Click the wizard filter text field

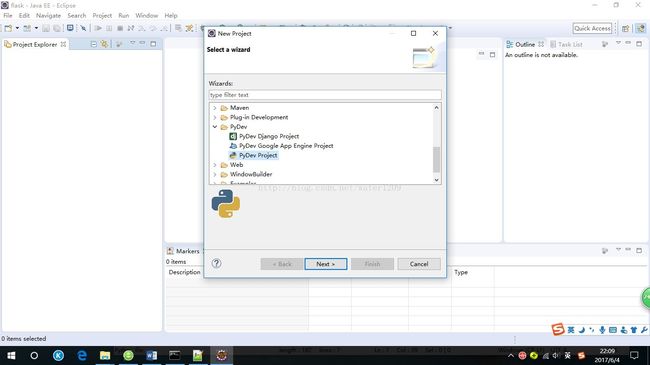point(325,95)
